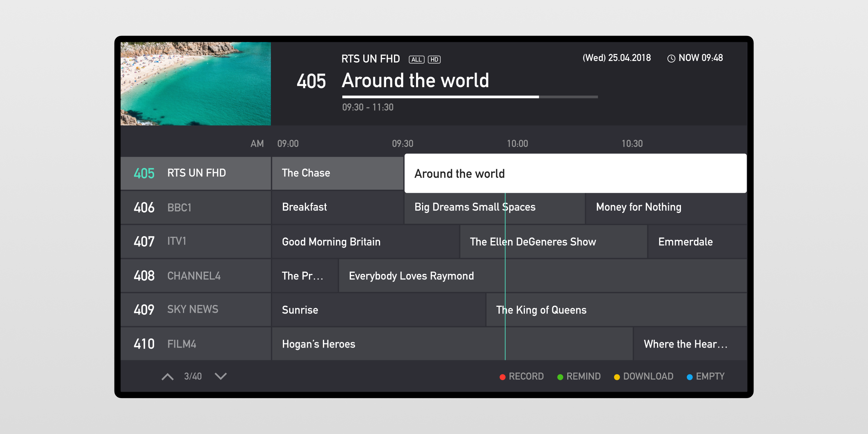
Task: Click the red RECORD icon
Action: [x=502, y=376]
